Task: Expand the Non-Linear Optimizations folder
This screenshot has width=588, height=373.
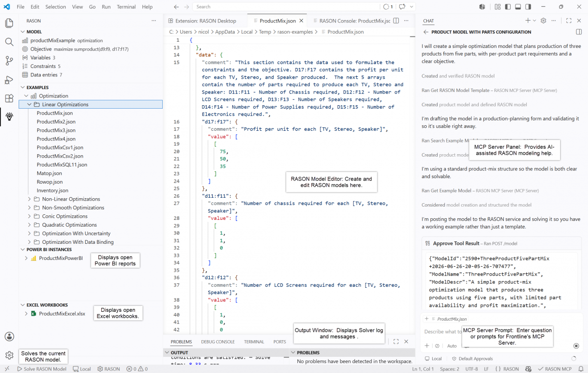Action: pyautogui.click(x=29, y=199)
